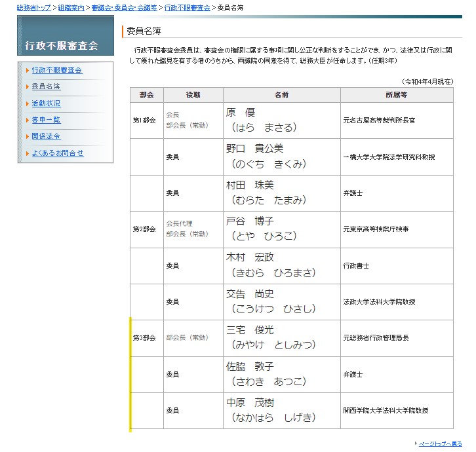Open 行政不服審査会 in the breadcrumb trail

pyautogui.click(x=188, y=7)
